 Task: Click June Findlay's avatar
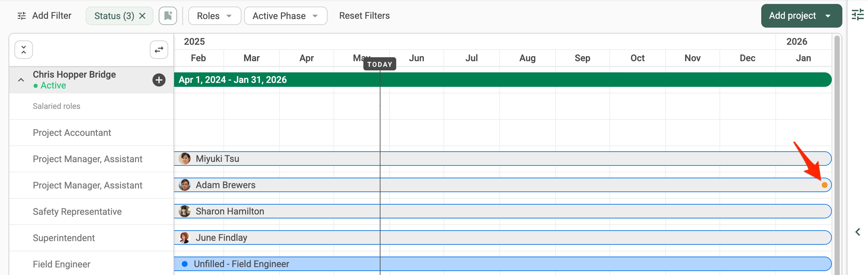pyautogui.click(x=185, y=238)
